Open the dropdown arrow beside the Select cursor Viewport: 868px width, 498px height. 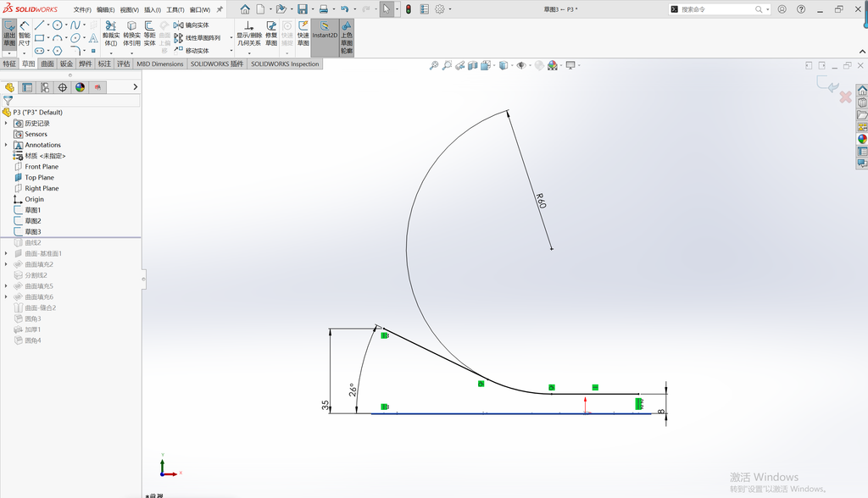click(x=397, y=9)
